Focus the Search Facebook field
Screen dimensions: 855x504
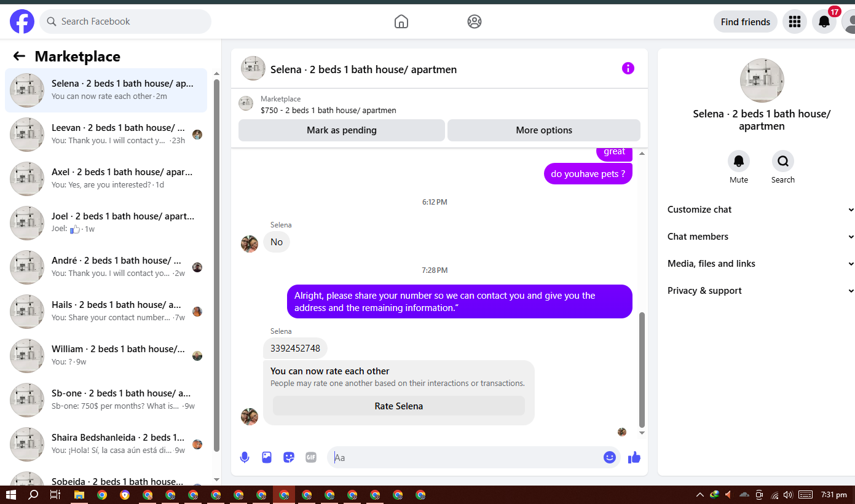click(125, 22)
